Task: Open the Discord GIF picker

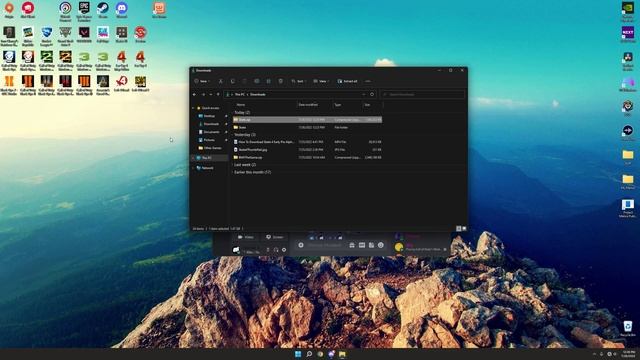Action: coord(362,245)
